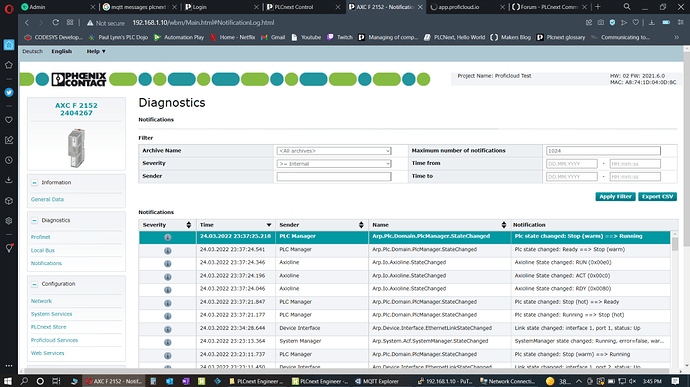The height and width of the screenshot is (387, 690).
Task: Click Time to time field
Action: pos(635,177)
